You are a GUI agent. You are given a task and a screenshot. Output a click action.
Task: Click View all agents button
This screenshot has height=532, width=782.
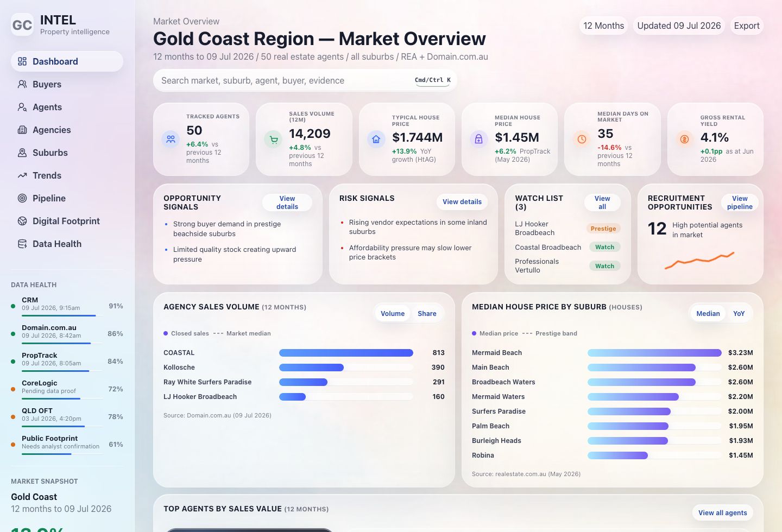click(723, 512)
